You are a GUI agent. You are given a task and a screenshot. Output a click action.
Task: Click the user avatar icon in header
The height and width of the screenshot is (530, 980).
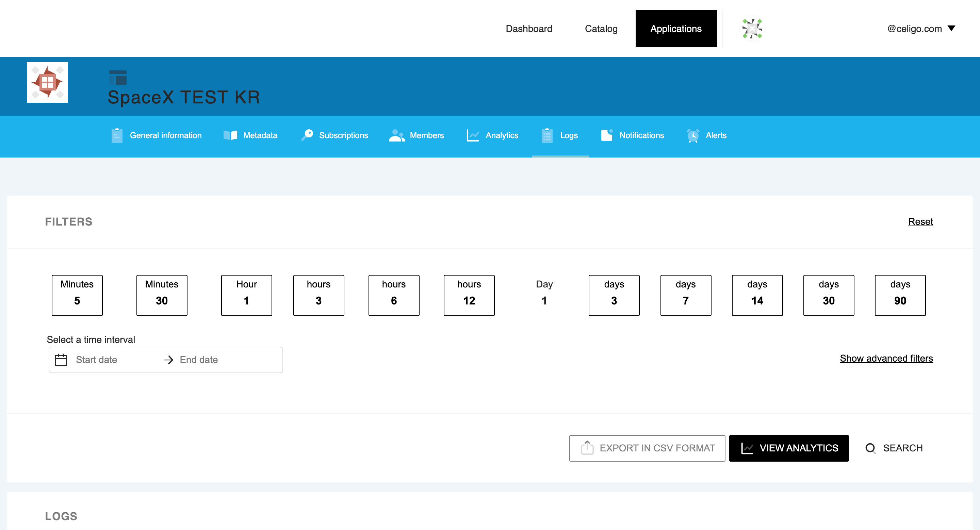point(752,29)
